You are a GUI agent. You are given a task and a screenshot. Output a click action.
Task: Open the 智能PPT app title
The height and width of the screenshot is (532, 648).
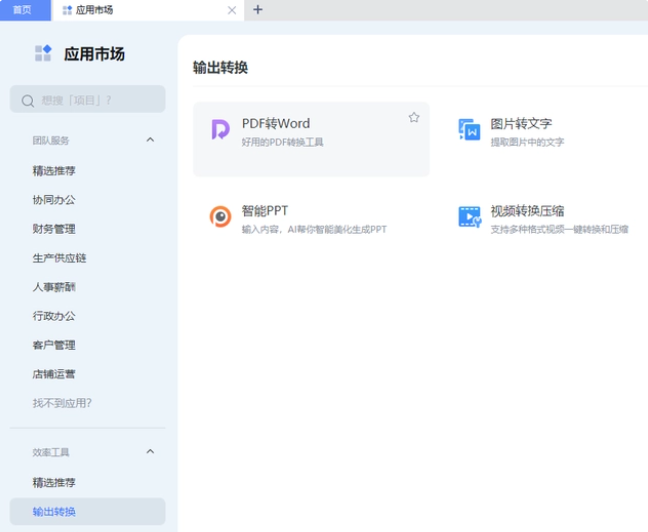265,211
